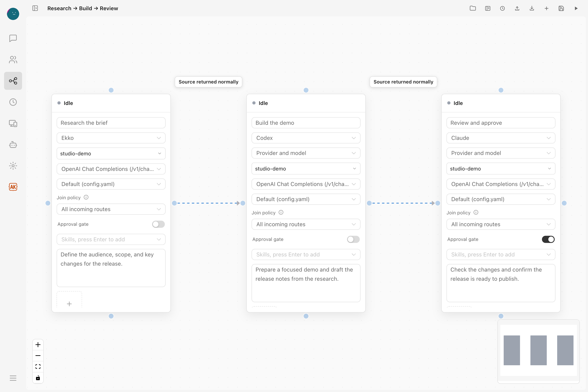Open the folder icon in top toolbar

coord(473,8)
